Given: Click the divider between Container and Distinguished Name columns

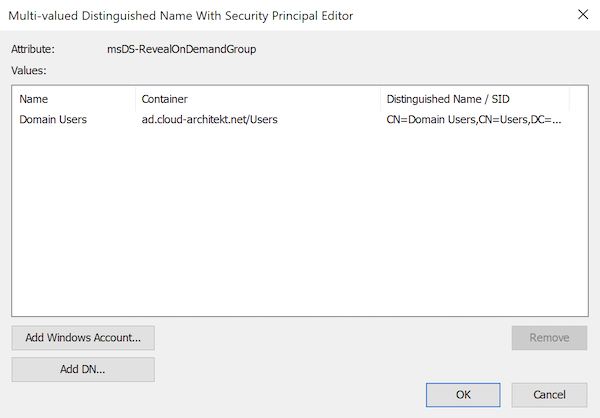Looking at the screenshot, I should (380, 99).
